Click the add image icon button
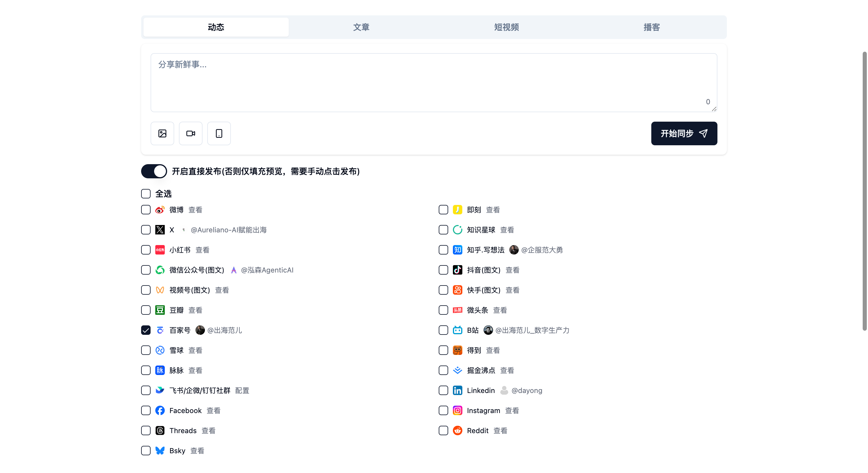Viewport: 868px width, 473px height. pyautogui.click(x=162, y=133)
